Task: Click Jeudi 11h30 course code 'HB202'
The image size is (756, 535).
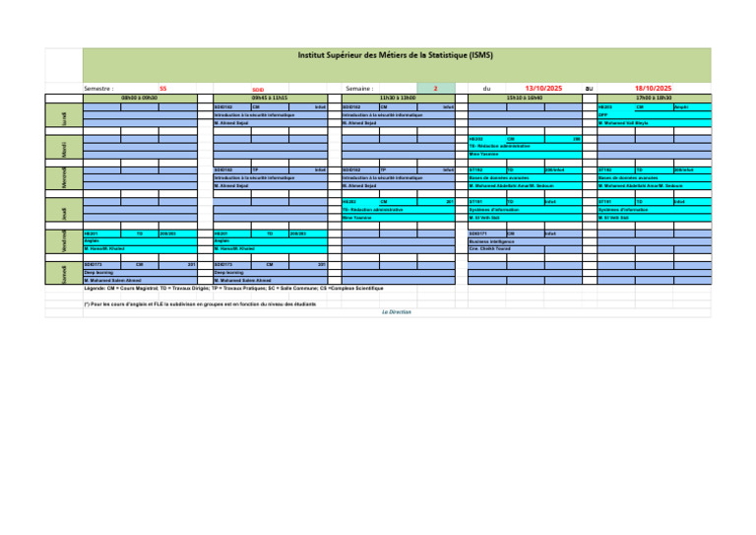Action: [360, 202]
